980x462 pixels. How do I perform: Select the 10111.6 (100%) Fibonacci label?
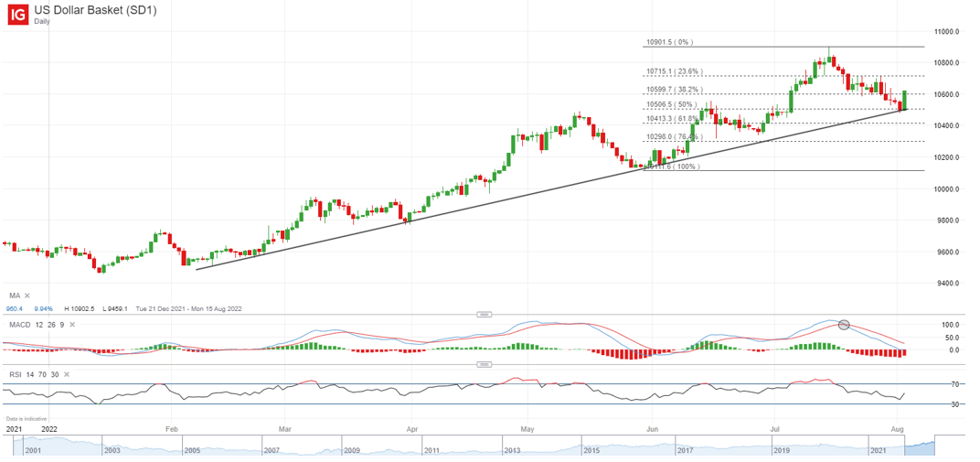coord(674,167)
